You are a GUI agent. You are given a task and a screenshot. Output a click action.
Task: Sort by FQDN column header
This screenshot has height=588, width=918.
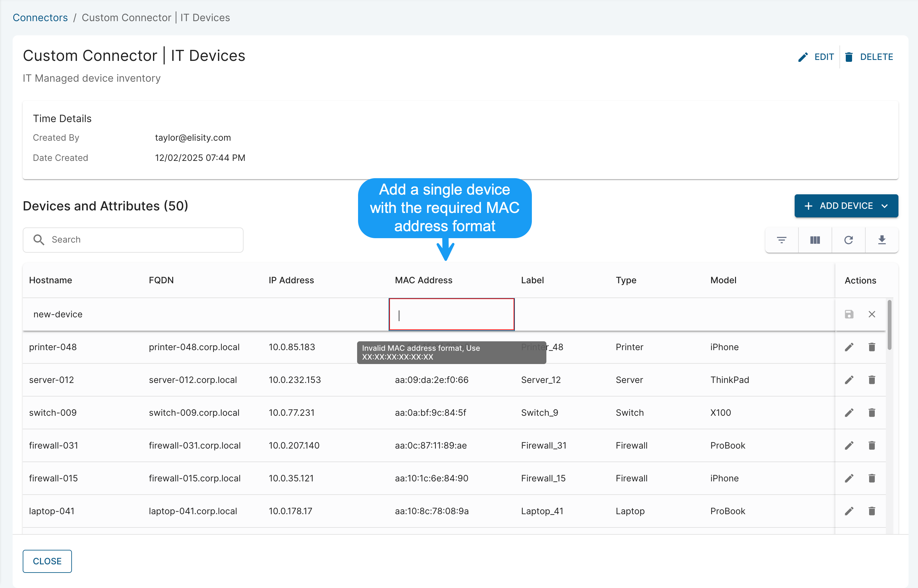coord(161,280)
